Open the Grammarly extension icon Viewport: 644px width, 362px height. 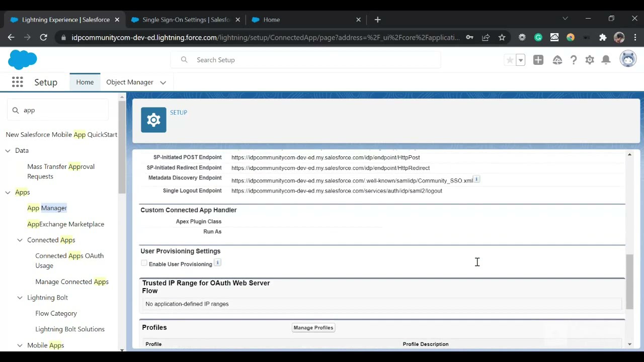point(538,37)
